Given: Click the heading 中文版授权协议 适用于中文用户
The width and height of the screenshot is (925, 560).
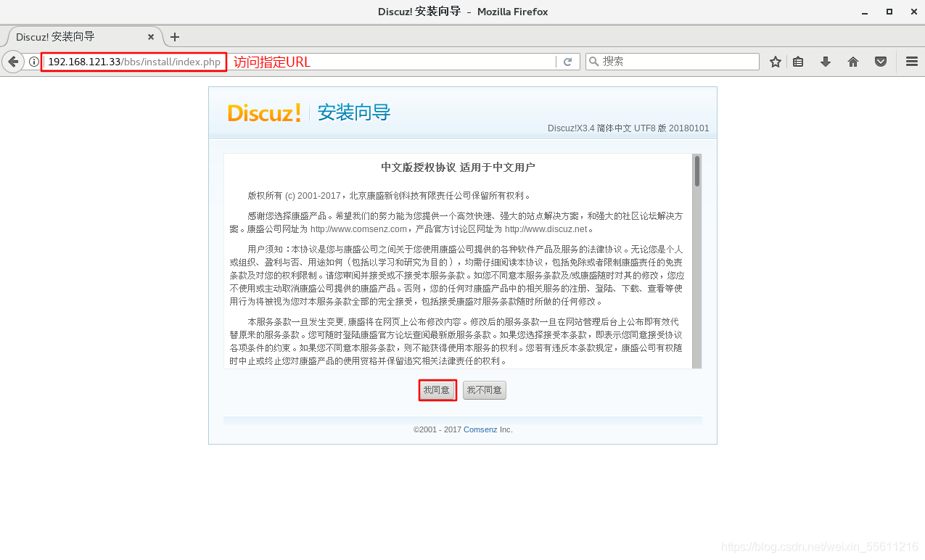Looking at the screenshot, I should (x=458, y=168).
